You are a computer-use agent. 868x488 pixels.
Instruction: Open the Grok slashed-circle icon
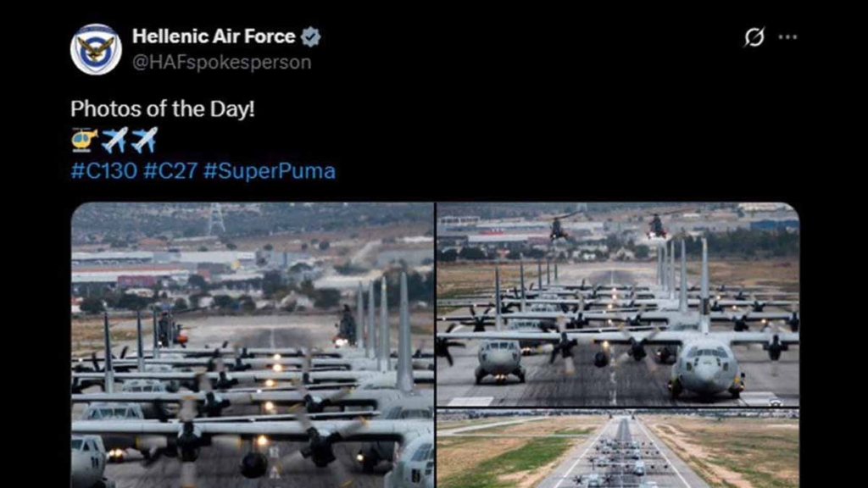[x=754, y=37]
